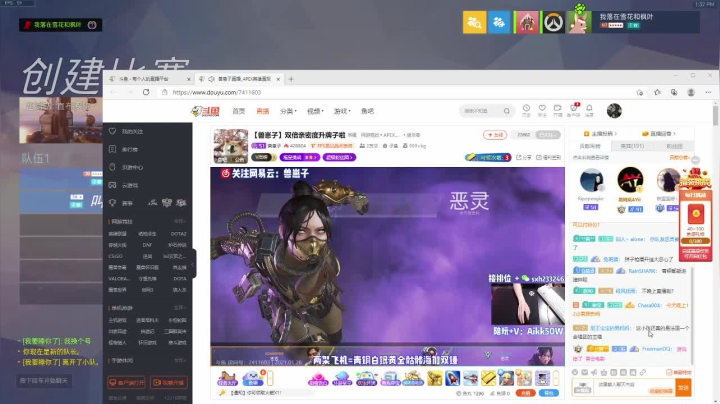Click the magnifier search icon in Douyu search box
The height and width of the screenshot is (404, 720).
[506, 111]
